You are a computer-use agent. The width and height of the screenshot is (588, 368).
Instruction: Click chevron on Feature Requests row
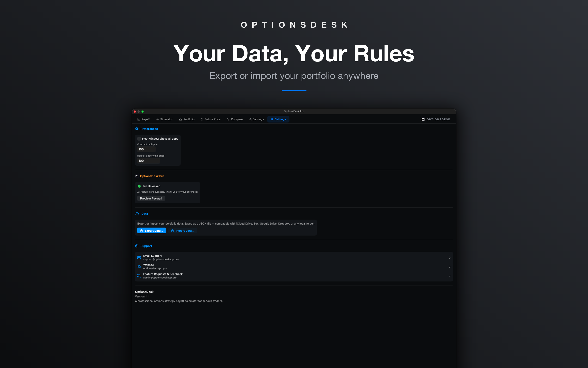click(x=450, y=276)
